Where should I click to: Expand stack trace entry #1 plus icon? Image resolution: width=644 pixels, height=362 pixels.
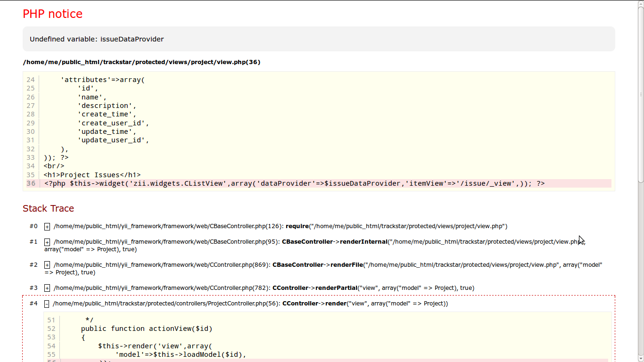(47, 242)
